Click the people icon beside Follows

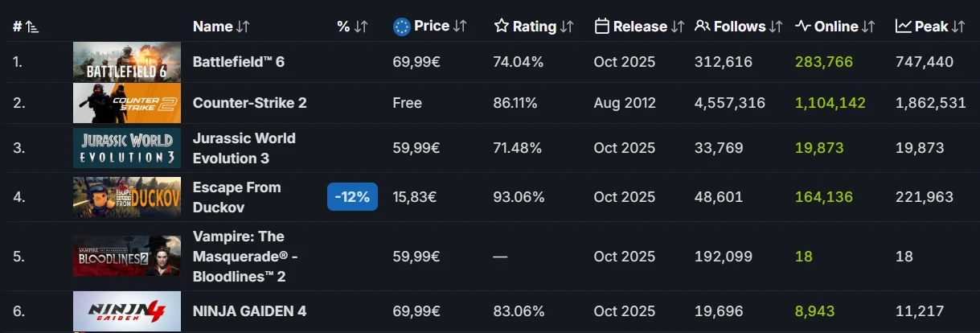tap(702, 27)
